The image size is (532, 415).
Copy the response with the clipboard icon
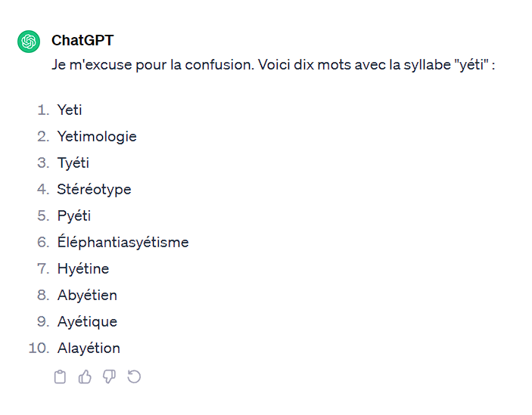point(61,376)
